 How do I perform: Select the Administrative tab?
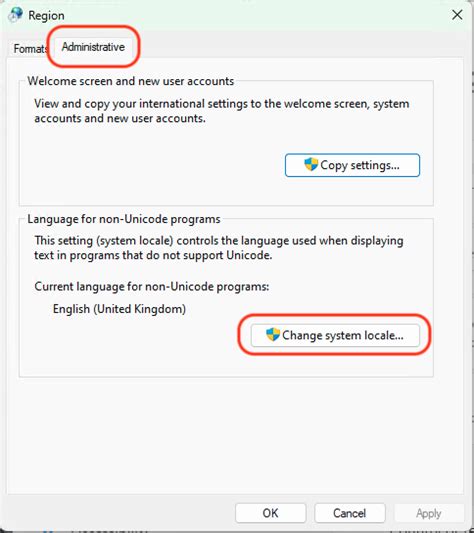(93, 47)
